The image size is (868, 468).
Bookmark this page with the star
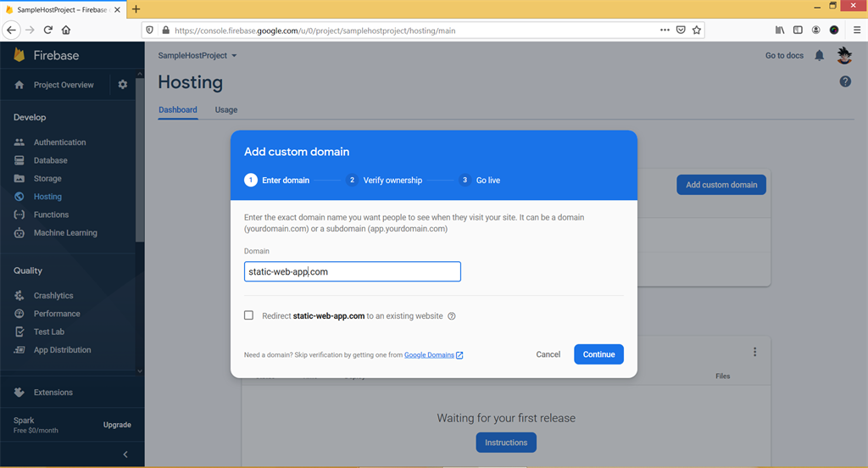tap(697, 30)
